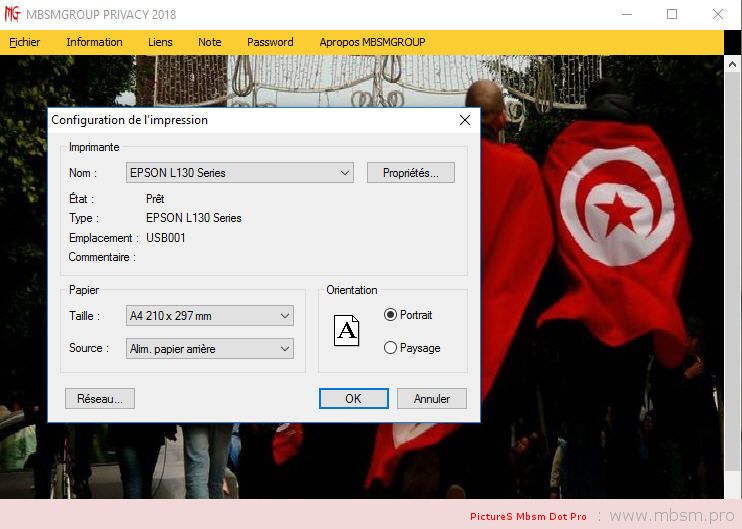Open the Fichier menu
Image resolution: width=742 pixels, height=529 pixels.
(x=25, y=42)
